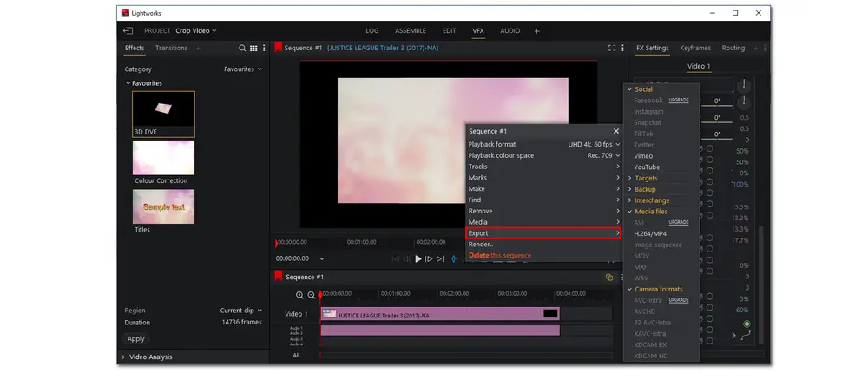This screenshot has height=373, width=868.
Task: Collapse the Social export section
Action: pos(630,89)
